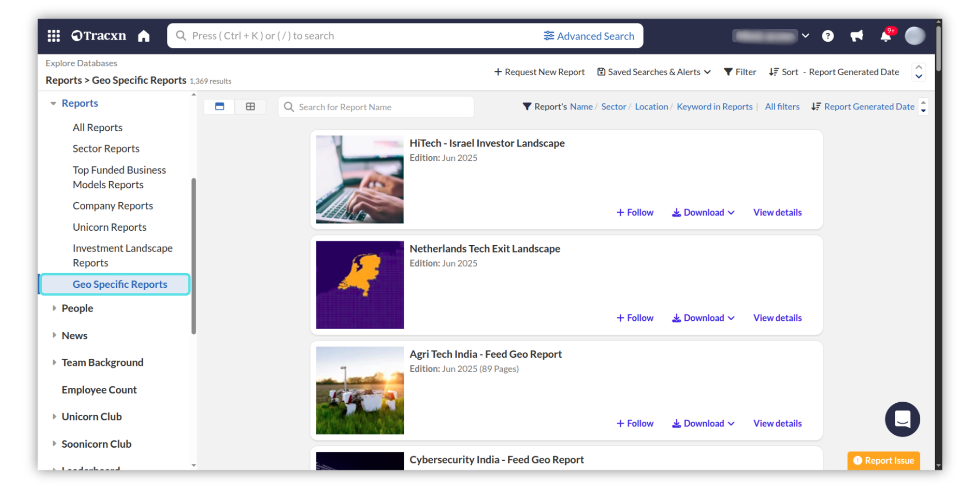Switch to grid view layout

[x=250, y=107]
